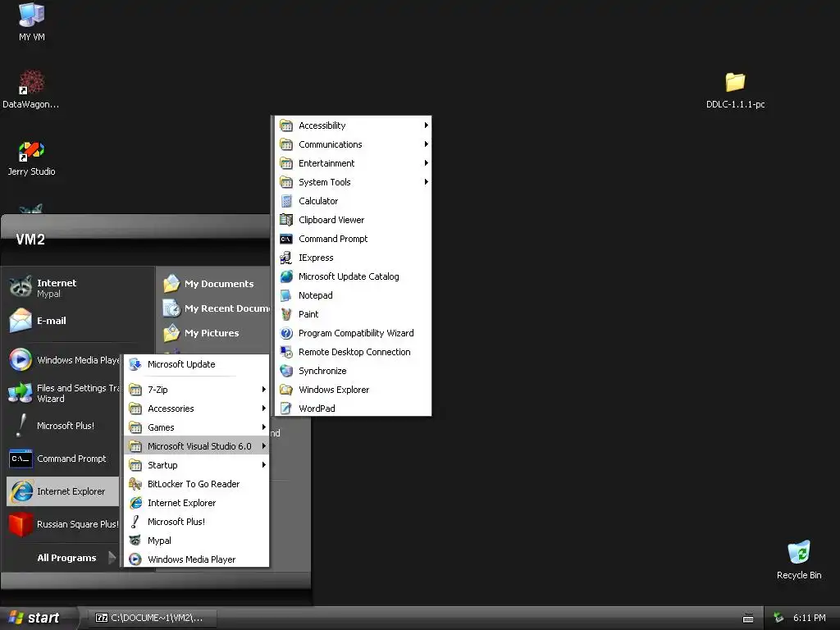Expand the System Tools submenu
This screenshot has width=840, height=630.
pyautogui.click(x=353, y=182)
